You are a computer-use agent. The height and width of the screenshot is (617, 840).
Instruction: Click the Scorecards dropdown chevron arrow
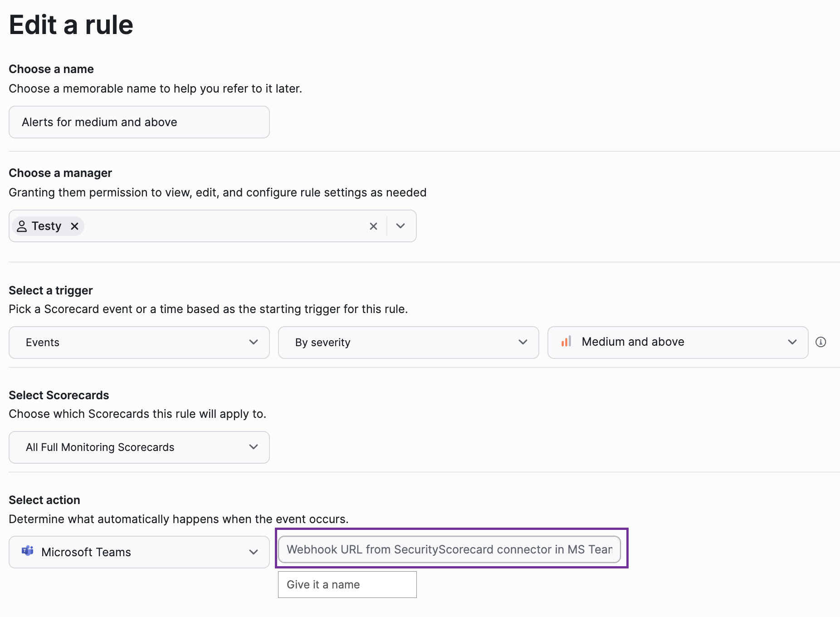254,447
